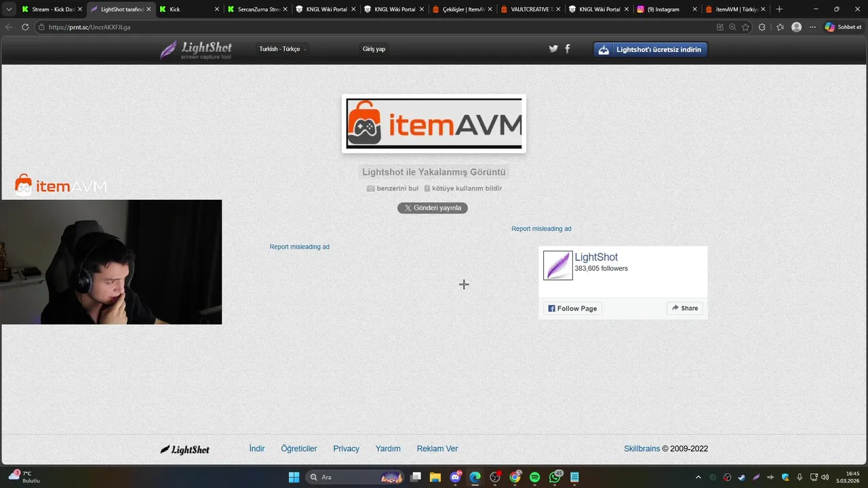Open Google Chrome from taskbar
868x488 pixels.
tap(515, 477)
